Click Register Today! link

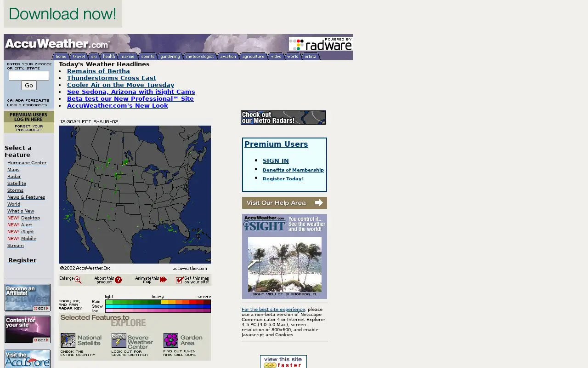(x=283, y=178)
